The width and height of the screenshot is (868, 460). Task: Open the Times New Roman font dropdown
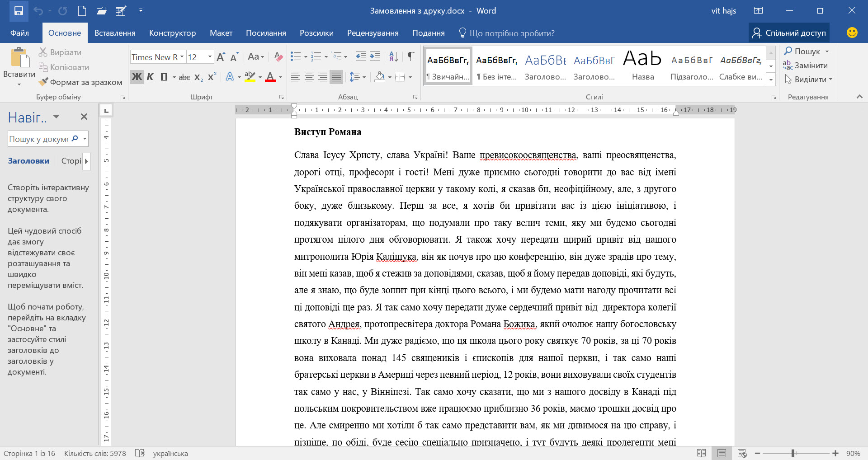point(158,57)
